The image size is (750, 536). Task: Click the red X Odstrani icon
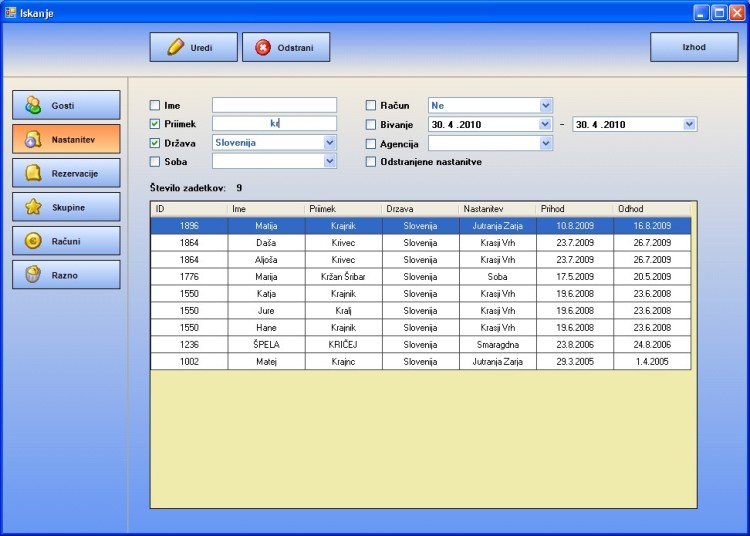click(263, 47)
